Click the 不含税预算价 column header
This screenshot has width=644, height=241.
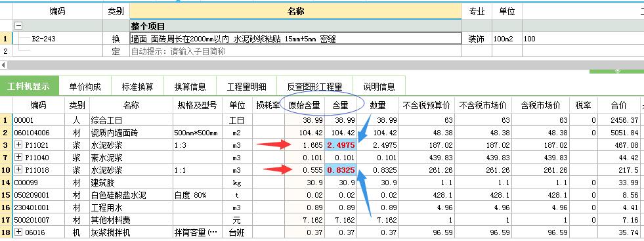(x=426, y=106)
